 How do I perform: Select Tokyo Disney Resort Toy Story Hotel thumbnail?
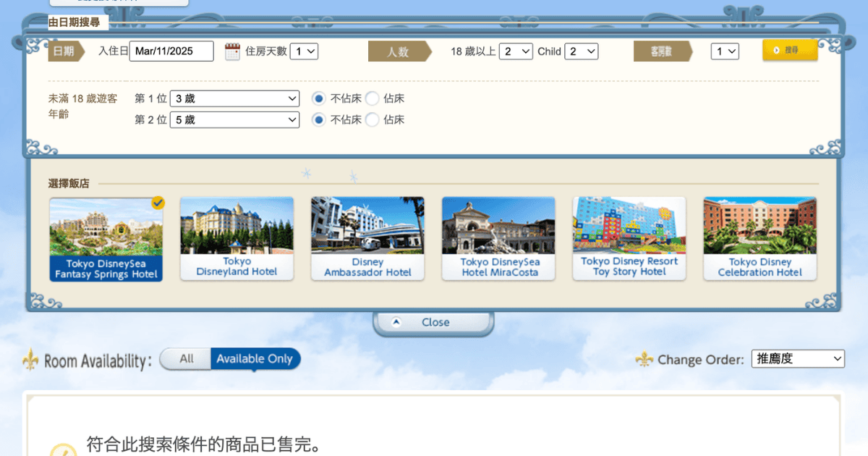pyautogui.click(x=629, y=238)
